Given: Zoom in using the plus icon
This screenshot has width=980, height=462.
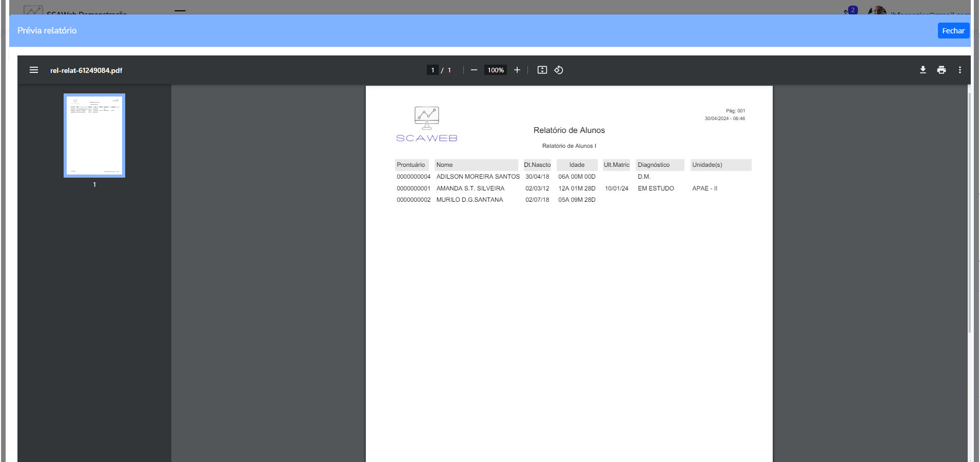Looking at the screenshot, I should coord(517,70).
